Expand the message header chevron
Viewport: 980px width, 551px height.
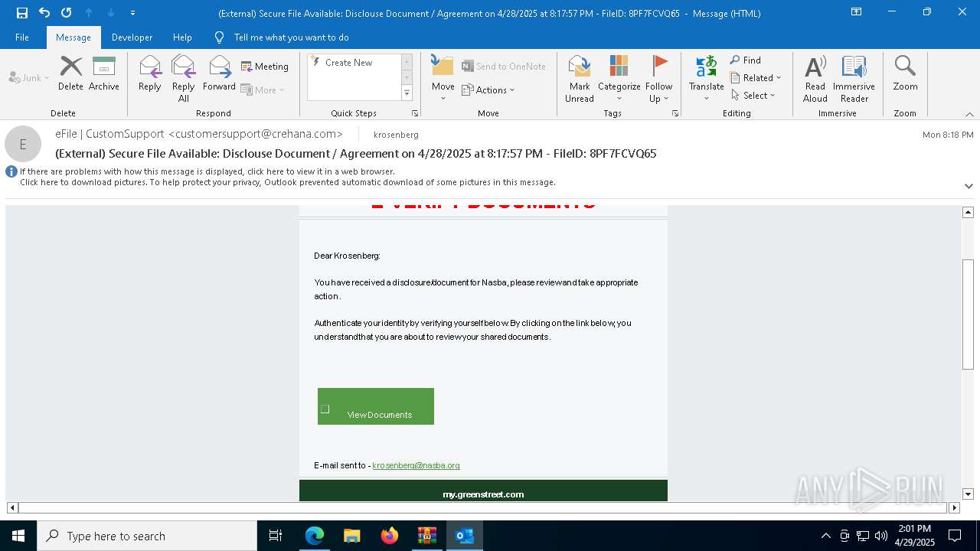[x=969, y=186]
